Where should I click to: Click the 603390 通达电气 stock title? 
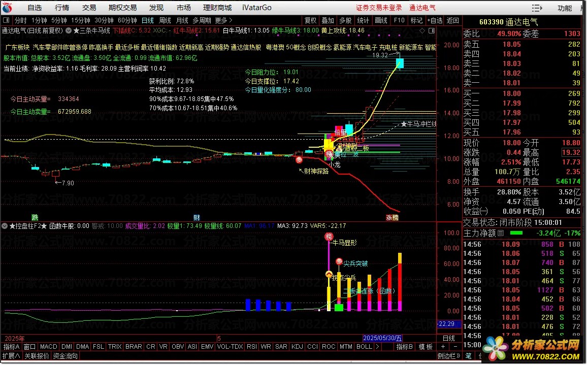pyautogui.click(x=508, y=22)
